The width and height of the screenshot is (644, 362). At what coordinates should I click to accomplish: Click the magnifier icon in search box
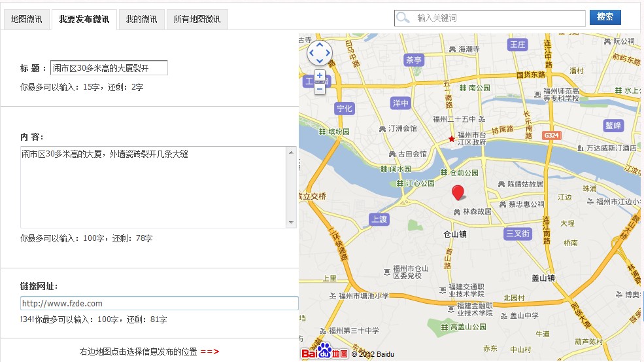(x=403, y=18)
